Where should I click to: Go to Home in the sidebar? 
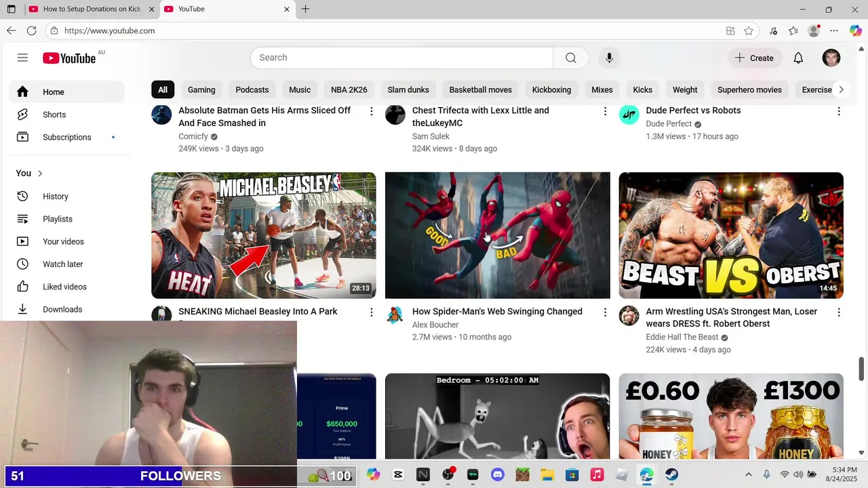tap(66, 92)
